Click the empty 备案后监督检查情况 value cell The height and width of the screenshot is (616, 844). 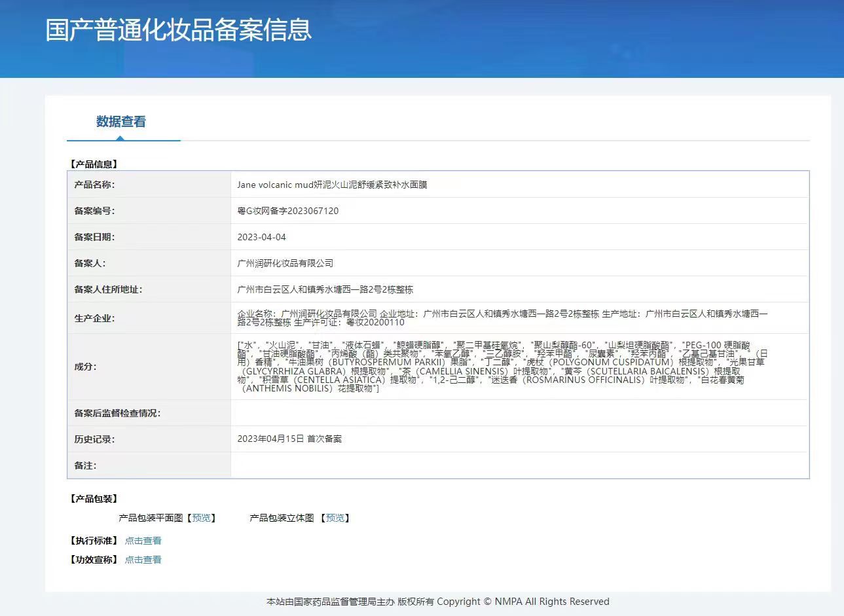pos(519,413)
